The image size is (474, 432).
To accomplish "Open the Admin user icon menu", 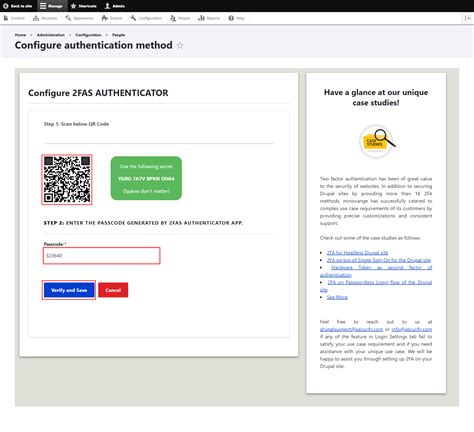I will [x=107, y=6].
